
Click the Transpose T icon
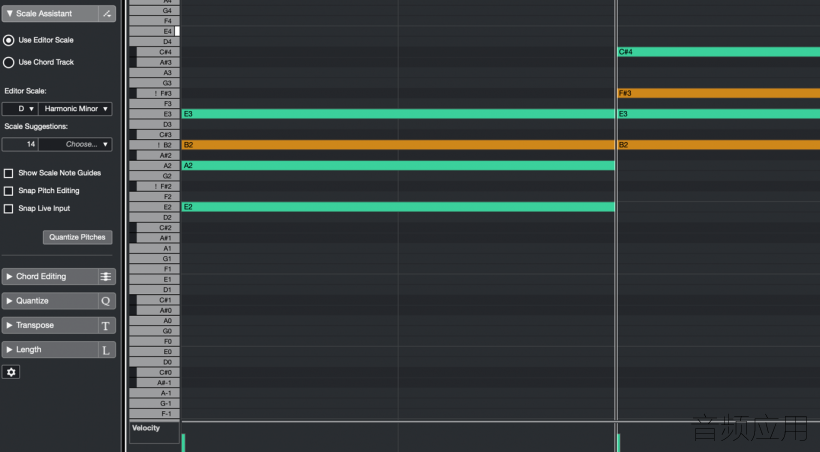tap(106, 325)
